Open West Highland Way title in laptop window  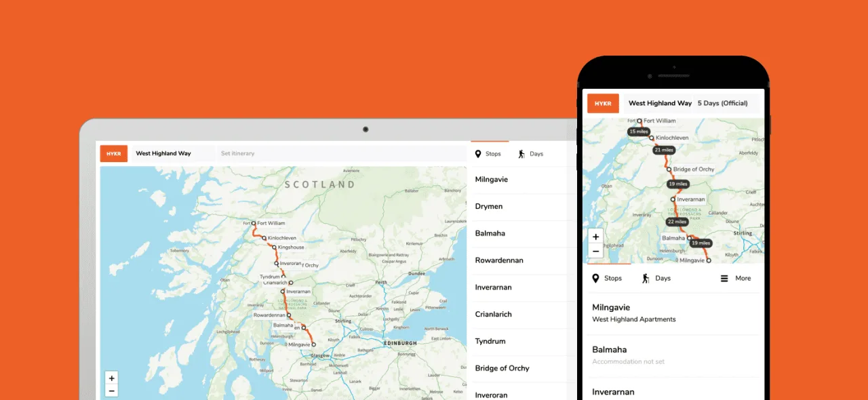coord(163,153)
